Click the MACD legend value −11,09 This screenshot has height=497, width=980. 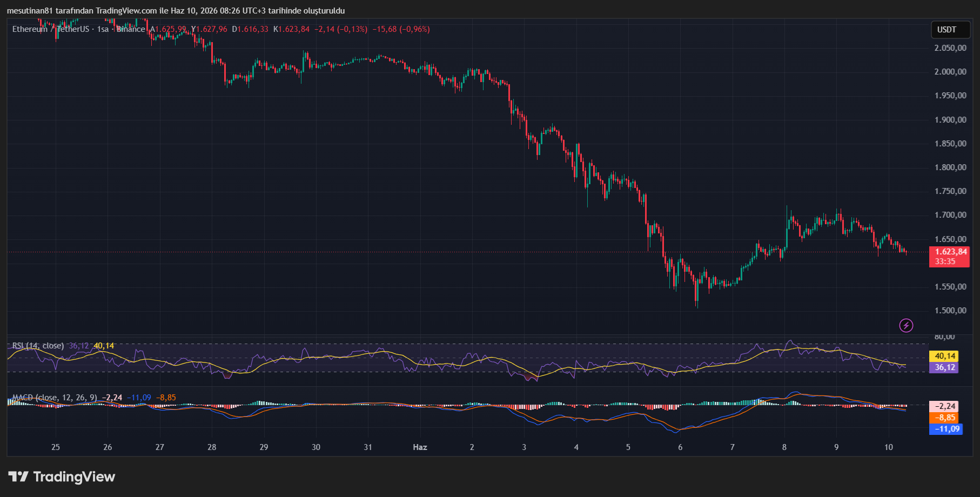click(139, 398)
